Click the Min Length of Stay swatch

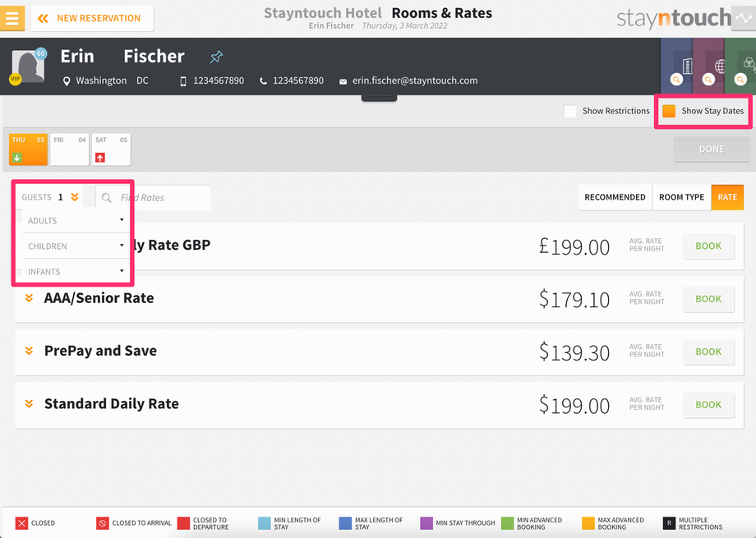[265, 523]
